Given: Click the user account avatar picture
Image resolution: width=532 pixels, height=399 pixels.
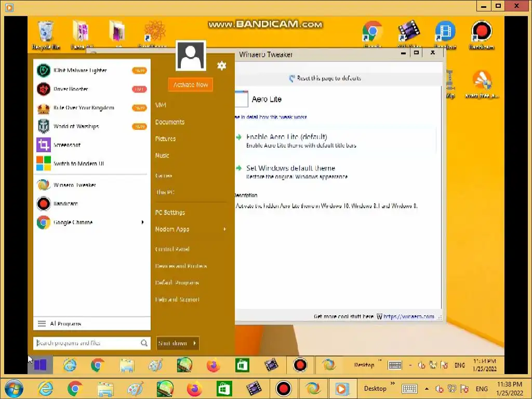Looking at the screenshot, I should 191,56.
